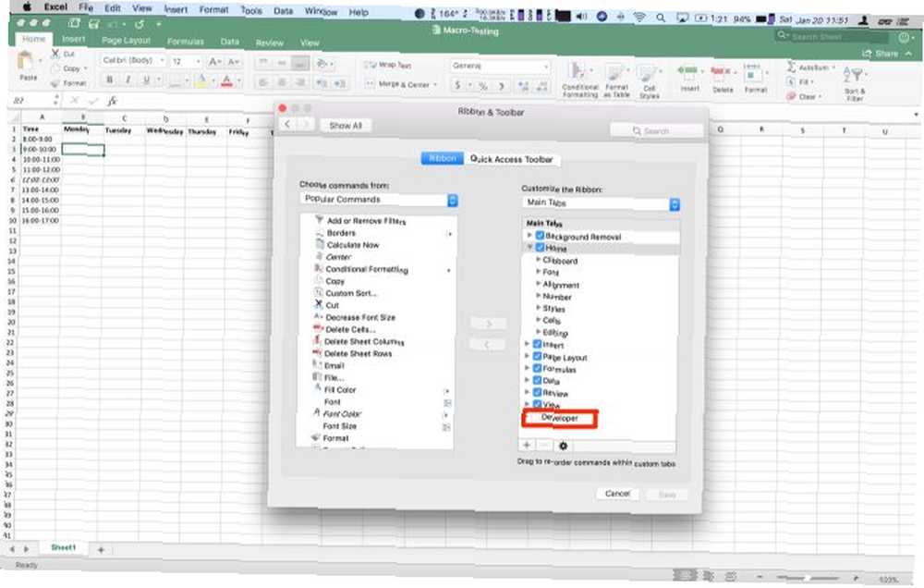Click AutoSum in the ribbon

point(811,67)
